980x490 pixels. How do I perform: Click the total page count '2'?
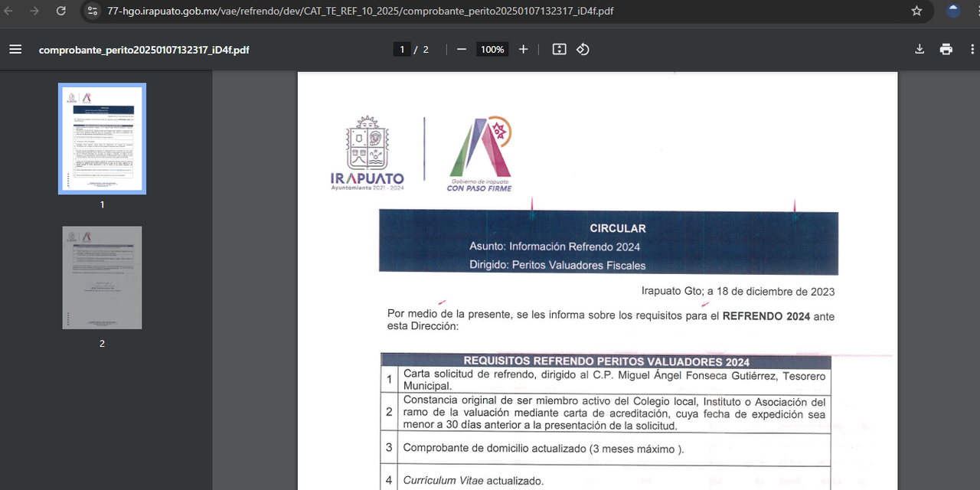(426, 50)
